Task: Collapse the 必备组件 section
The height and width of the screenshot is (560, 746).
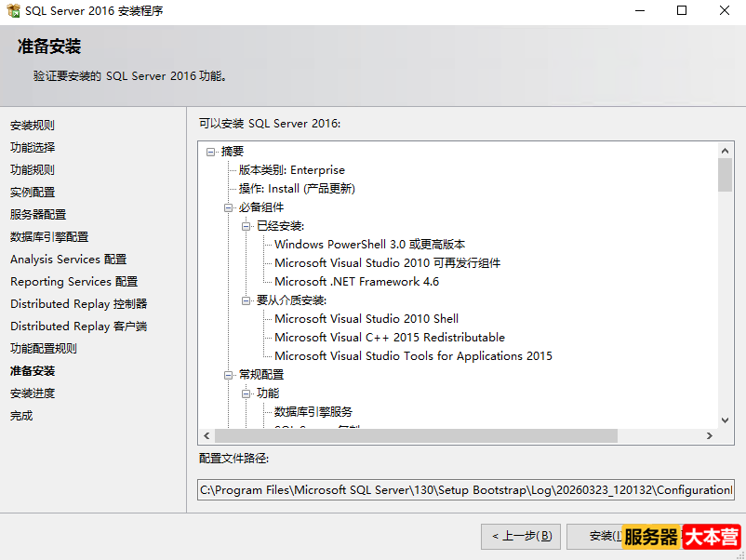Action: (227, 207)
